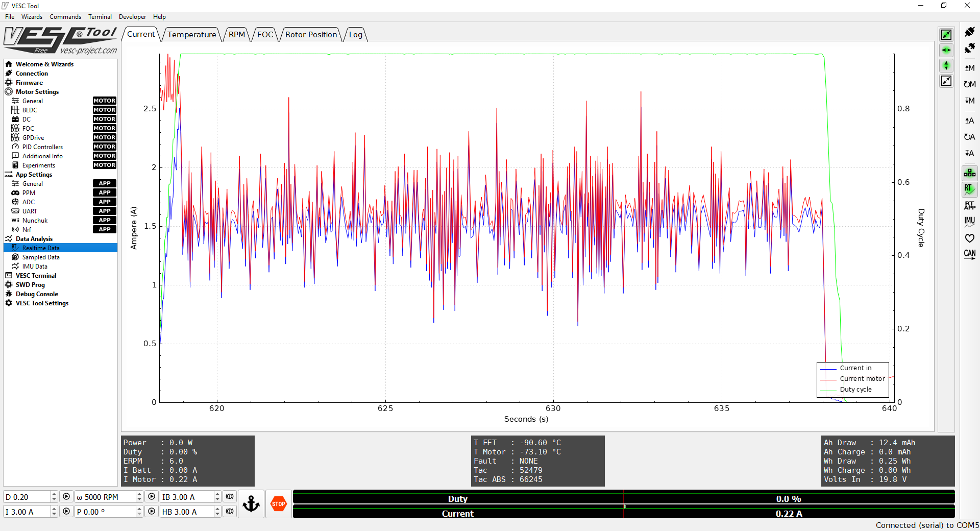Click rescale plot to fit button
Screen dimensions: 980x531
946,81
